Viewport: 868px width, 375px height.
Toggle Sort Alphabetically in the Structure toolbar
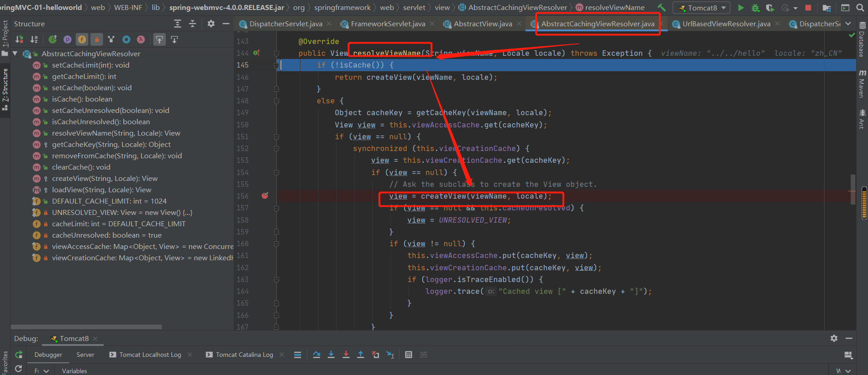point(34,39)
